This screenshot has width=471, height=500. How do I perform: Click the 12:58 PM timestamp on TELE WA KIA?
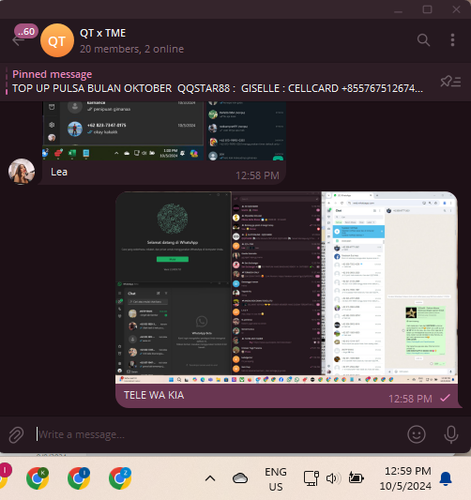pos(410,399)
